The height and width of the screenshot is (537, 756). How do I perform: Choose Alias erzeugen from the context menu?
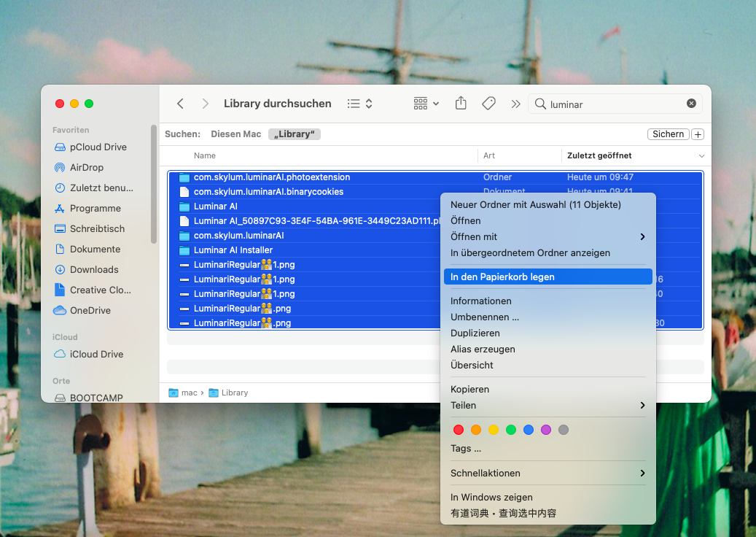[547, 349]
